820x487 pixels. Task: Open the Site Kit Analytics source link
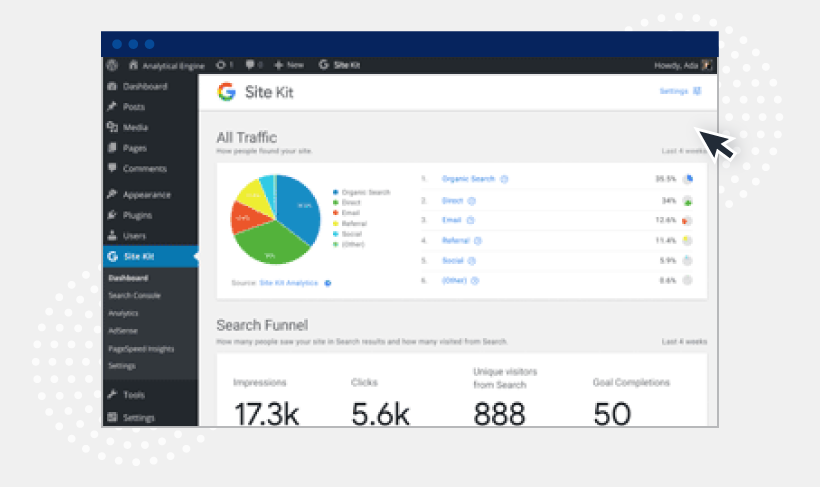[x=289, y=283]
